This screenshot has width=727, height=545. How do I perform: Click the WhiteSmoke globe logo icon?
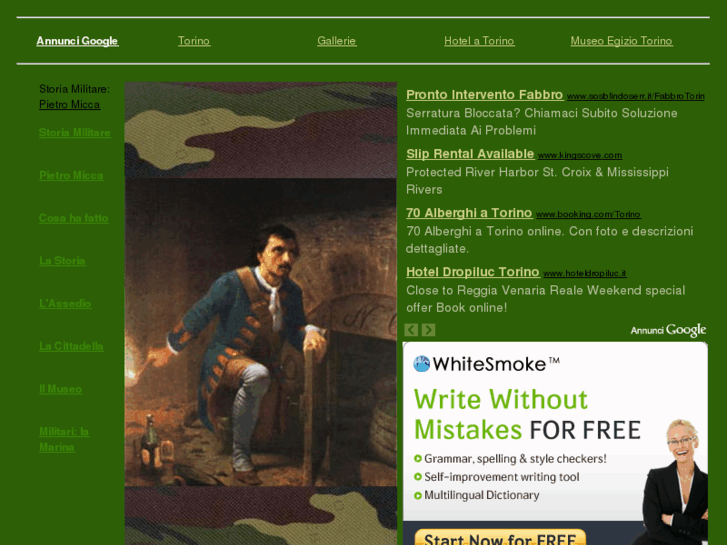click(421, 364)
